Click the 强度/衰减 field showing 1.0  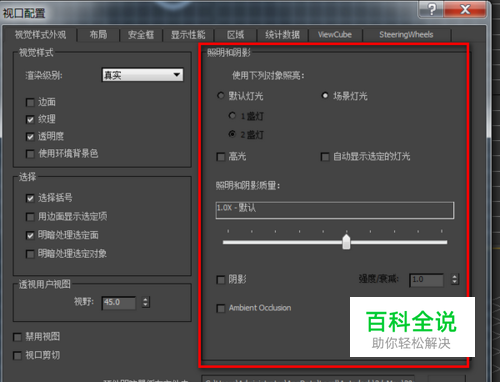(x=426, y=280)
